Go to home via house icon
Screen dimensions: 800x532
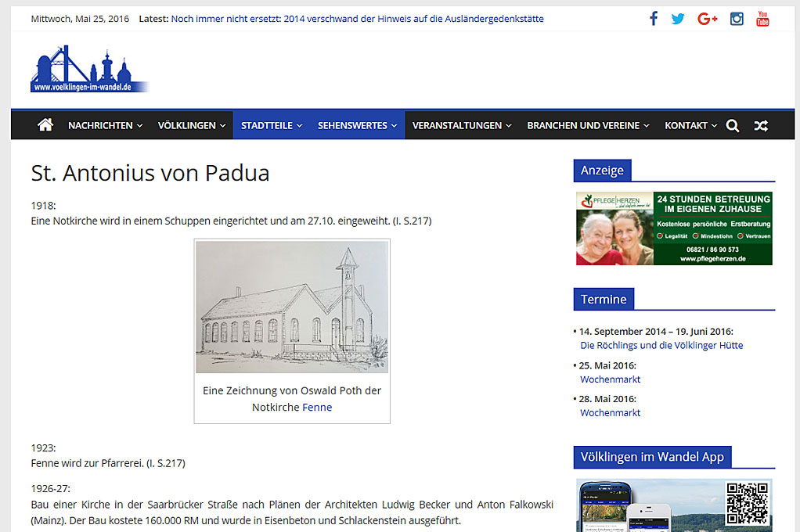tap(45, 125)
